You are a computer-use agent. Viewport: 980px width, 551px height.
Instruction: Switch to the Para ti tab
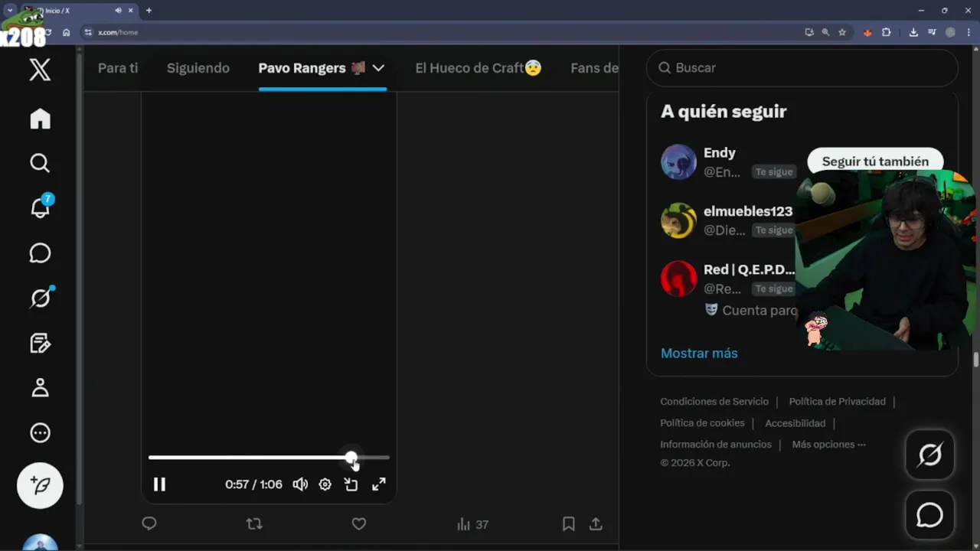[118, 68]
